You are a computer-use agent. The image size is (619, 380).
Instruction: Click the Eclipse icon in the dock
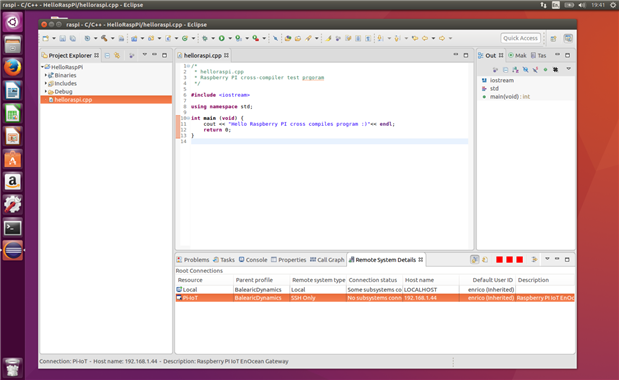coord(13,251)
